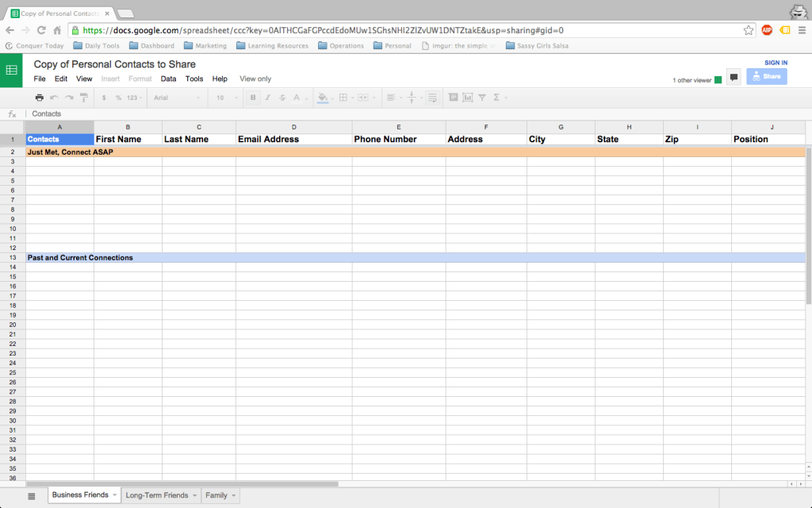The image size is (812, 508).
Task: Toggle bold formatting in the toolbar
Action: [x=252, y=97]
